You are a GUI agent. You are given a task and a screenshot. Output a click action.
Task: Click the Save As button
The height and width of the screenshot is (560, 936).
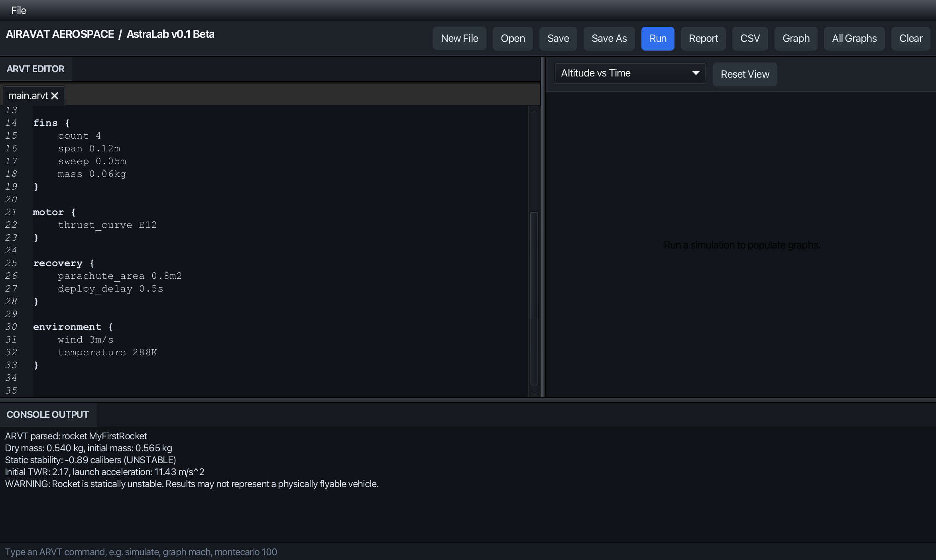609,39
